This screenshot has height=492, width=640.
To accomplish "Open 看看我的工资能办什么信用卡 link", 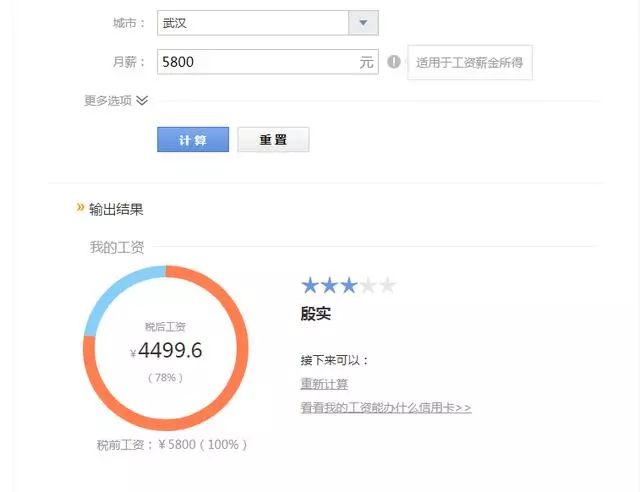I will point(386,407).
